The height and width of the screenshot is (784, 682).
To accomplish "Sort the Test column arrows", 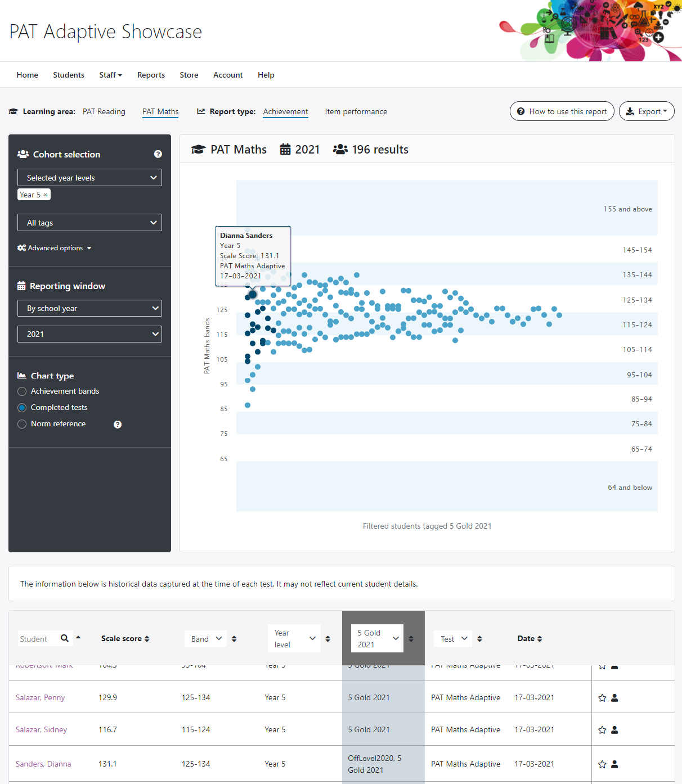I will coord(480,639).
